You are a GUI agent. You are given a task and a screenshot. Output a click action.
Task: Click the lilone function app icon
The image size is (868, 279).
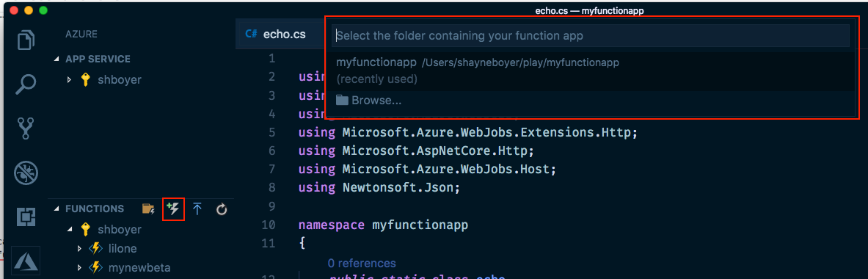coord(96,249)
